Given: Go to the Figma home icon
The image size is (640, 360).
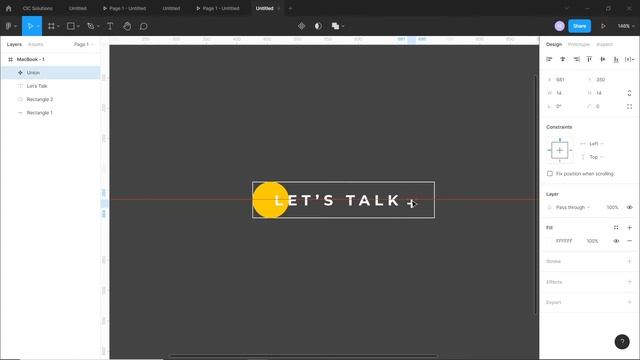Looking at the screenshot, I should 9,8.
